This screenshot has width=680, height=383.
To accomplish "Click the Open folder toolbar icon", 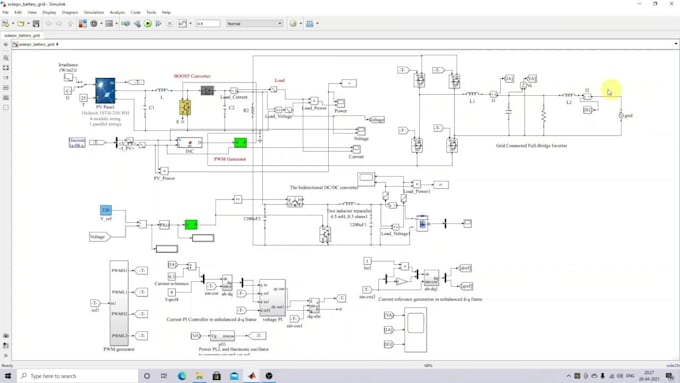I will click(x=20, y=23).
